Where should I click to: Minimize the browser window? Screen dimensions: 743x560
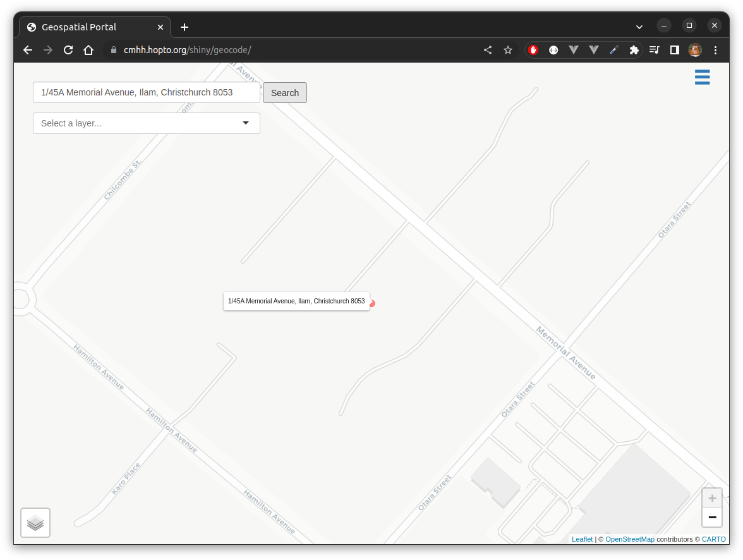click(664, 26)
